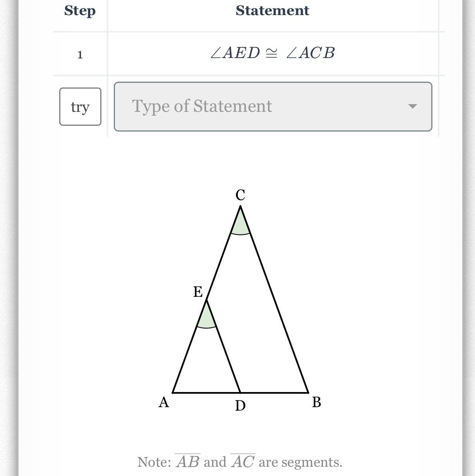Image resolution: width=475 pixels, height=476 pixels.
Task: Click the vertex label E in diagram
Action: (198, 292)
